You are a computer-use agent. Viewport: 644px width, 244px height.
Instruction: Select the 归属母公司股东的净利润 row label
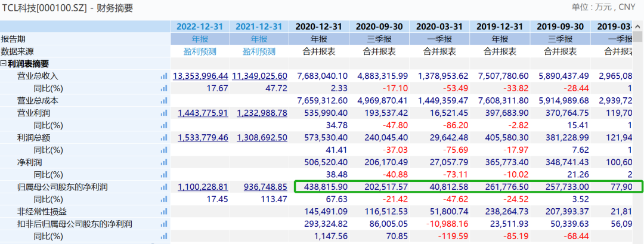pos(62,187)
